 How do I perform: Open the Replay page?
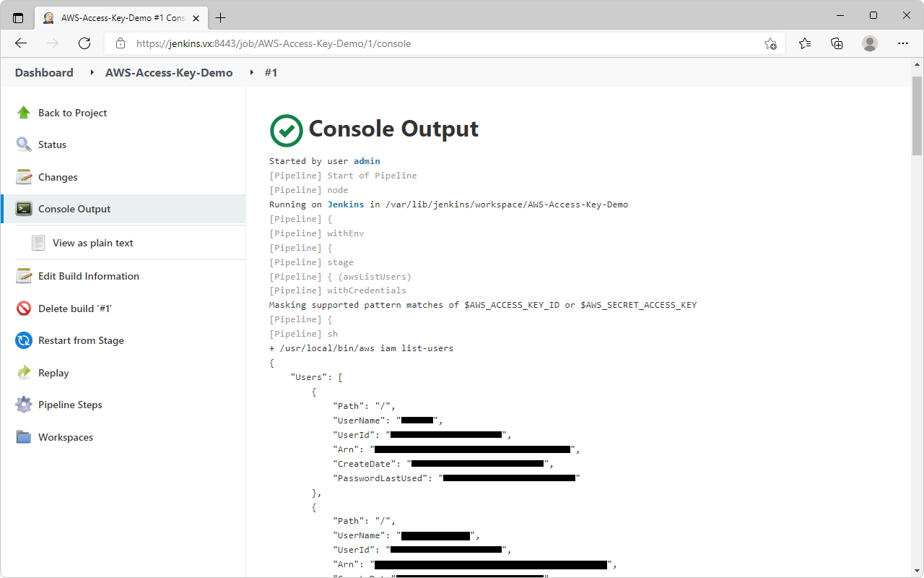(x=53, y=373)
